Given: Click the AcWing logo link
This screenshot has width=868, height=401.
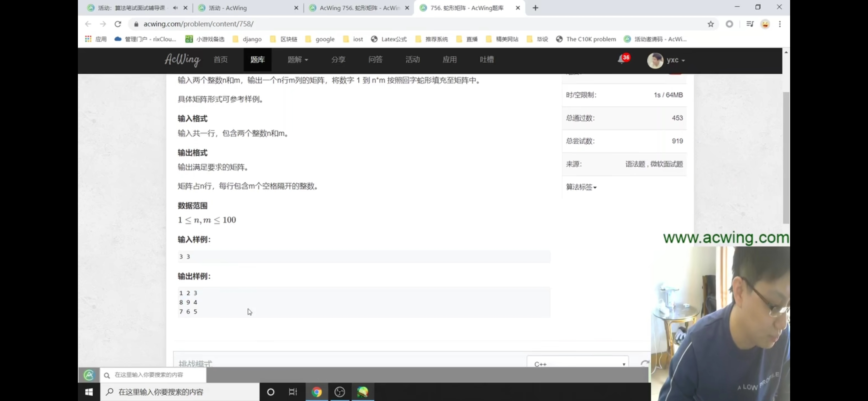Looking at the screenshot, I should pyautogui.click(x=182, y=60).
